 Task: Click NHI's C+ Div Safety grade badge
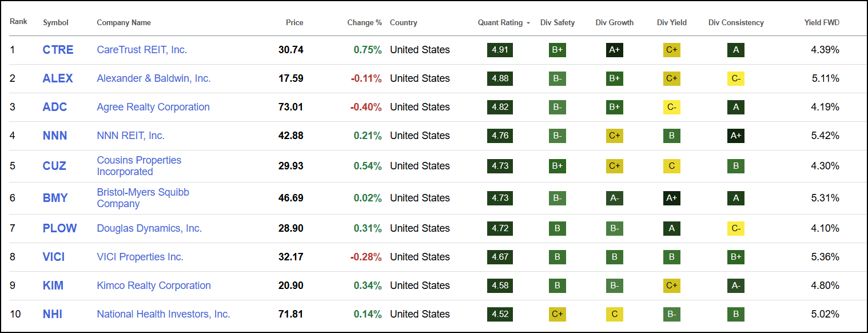coord(557,314)
